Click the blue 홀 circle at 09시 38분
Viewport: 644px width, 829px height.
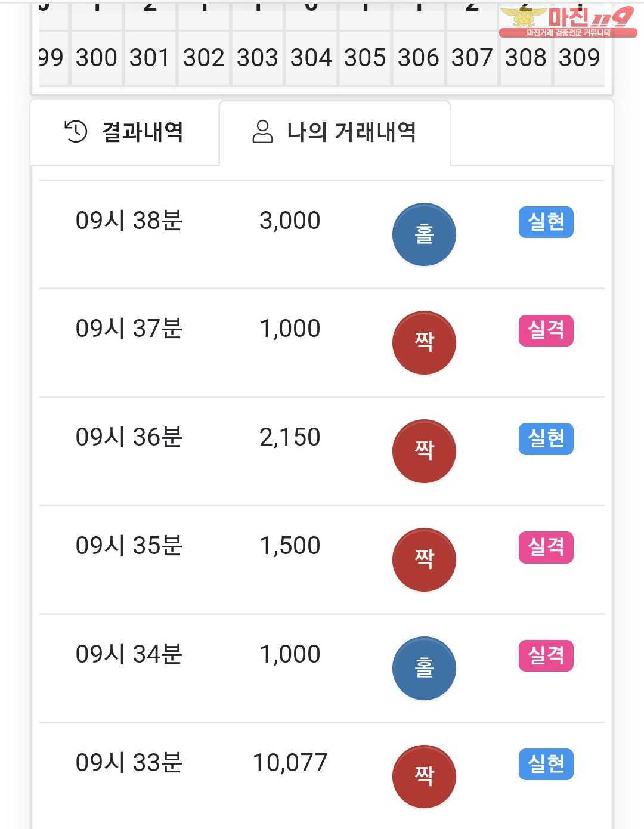coord(424,234)
